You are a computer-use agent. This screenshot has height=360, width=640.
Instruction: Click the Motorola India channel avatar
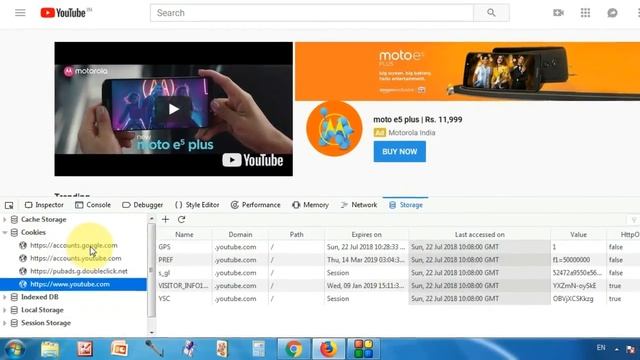(x=334, y=129)
